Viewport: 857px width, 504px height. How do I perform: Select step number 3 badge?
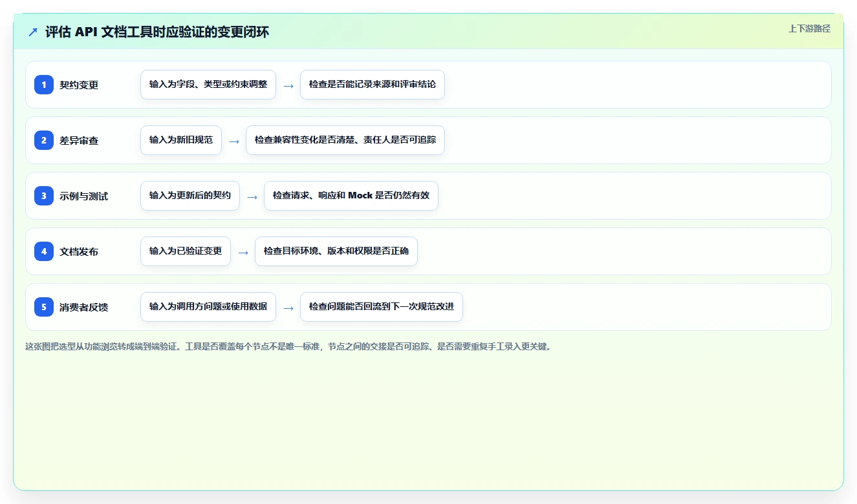[x=44, y=196]
